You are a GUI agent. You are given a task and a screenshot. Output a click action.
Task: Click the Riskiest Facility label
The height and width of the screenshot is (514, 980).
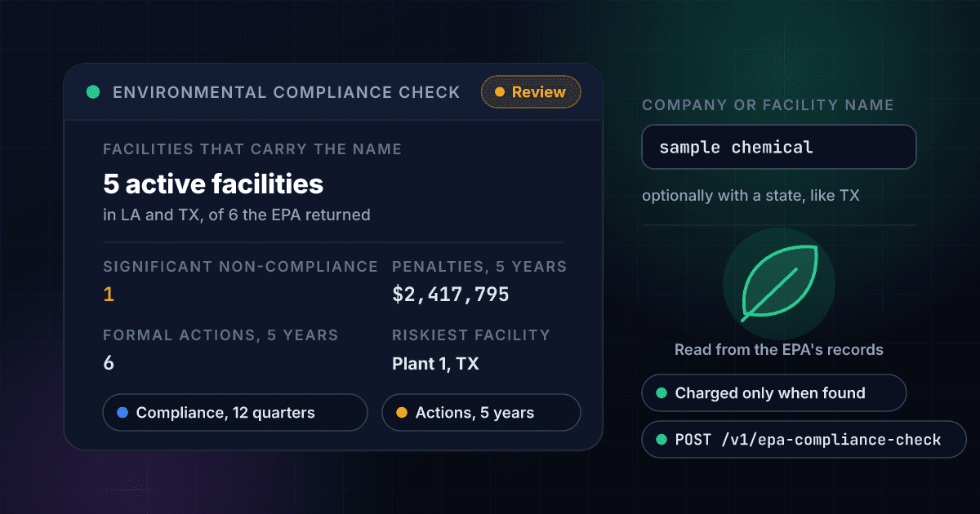(x=471, y=335)
